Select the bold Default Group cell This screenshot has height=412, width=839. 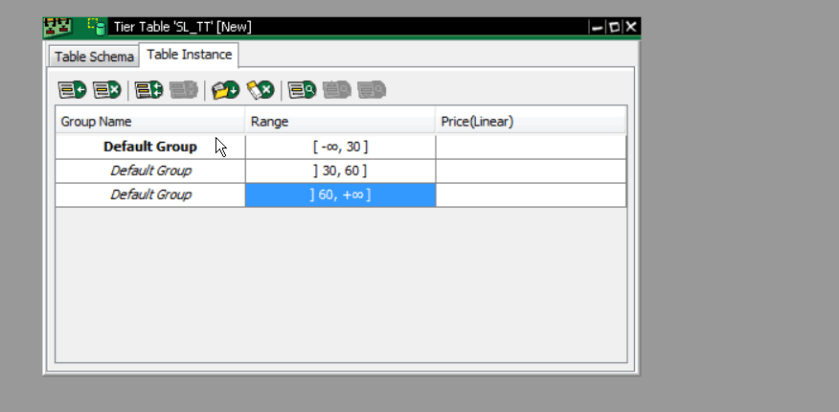click(150, 147)
